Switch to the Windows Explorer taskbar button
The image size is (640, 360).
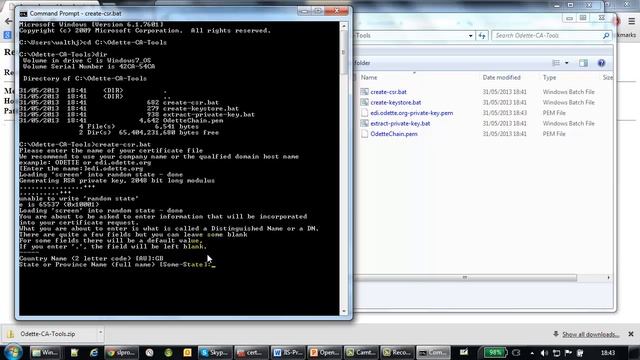tap(45, 352)
